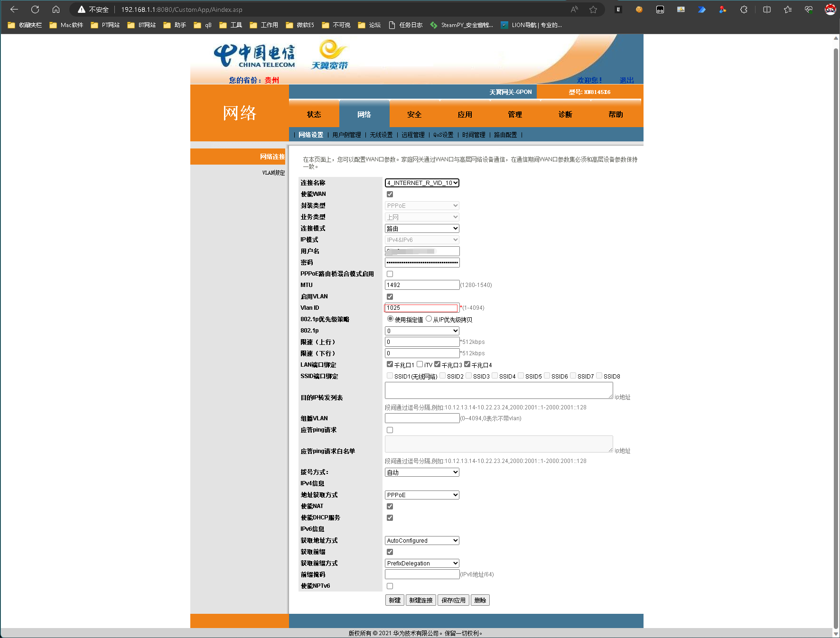
Task: Switch to the 安全 tab
Action: (x=414, y=114)
